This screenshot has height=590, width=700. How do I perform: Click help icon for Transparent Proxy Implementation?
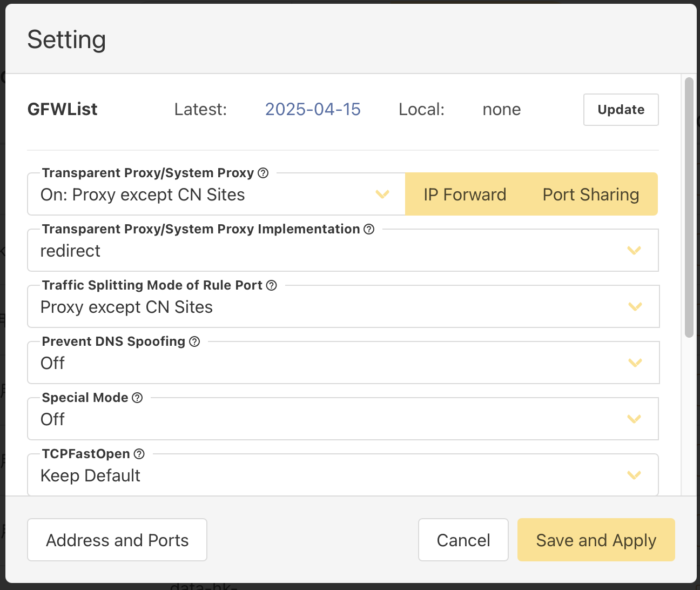tap(369, 229)
